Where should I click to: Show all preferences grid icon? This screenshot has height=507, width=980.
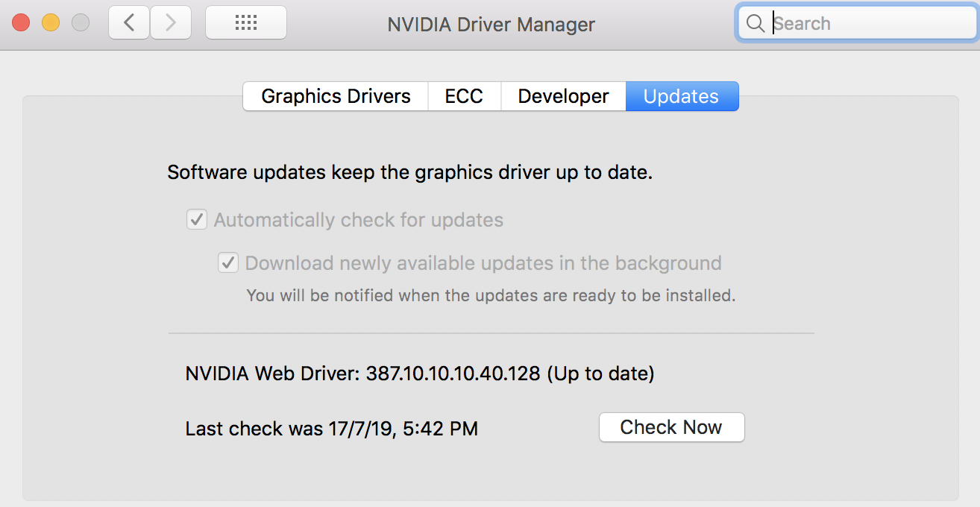[246, 23]
